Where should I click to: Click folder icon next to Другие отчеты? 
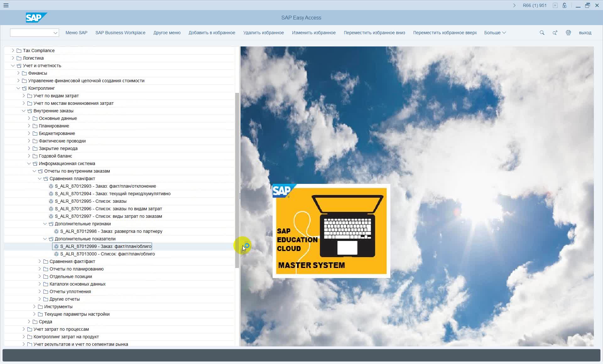tap(46, 299)
